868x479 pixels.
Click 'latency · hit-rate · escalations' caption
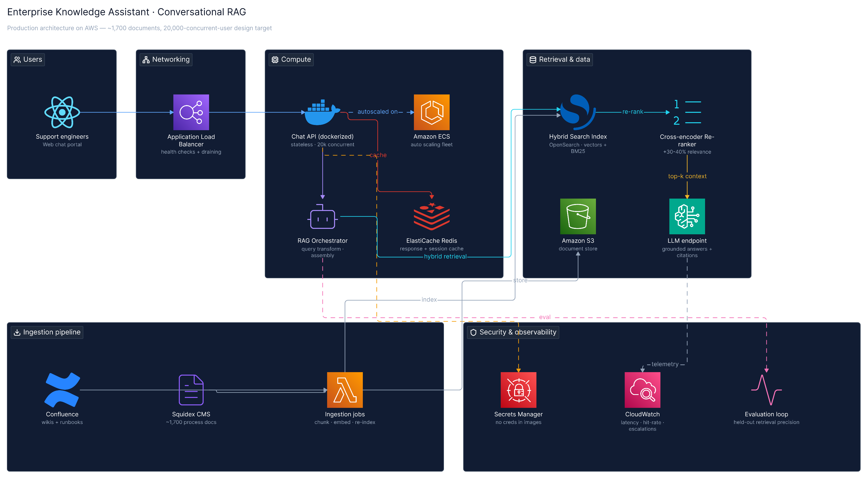click(642, 425)
